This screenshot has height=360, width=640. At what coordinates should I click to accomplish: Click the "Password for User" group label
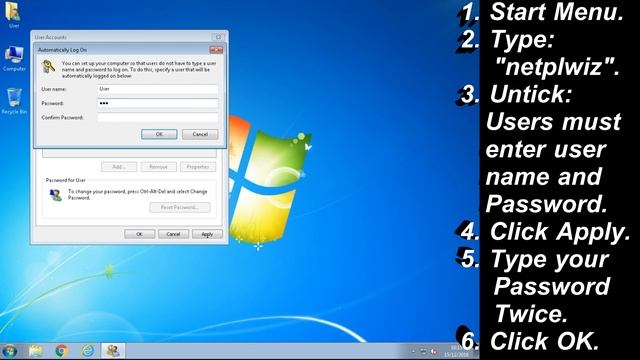click(65, 180)
